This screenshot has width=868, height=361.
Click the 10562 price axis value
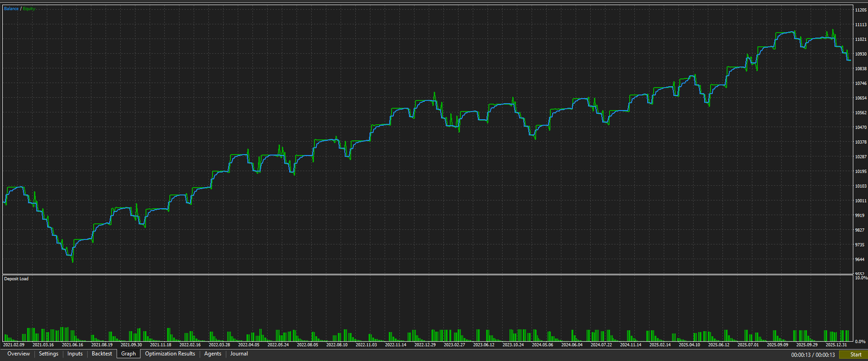[860, 113]
